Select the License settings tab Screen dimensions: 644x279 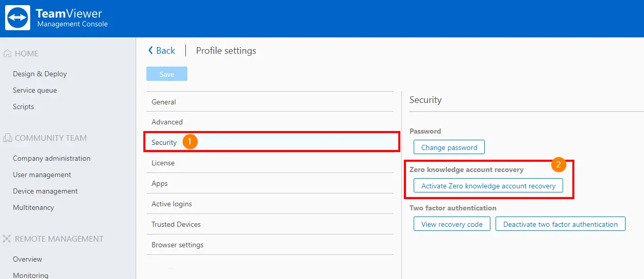click(x=270, y=163)
